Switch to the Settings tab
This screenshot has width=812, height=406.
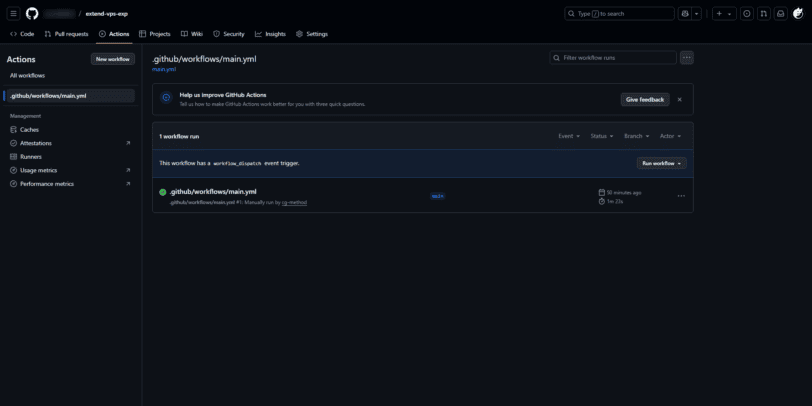(312, 34)
